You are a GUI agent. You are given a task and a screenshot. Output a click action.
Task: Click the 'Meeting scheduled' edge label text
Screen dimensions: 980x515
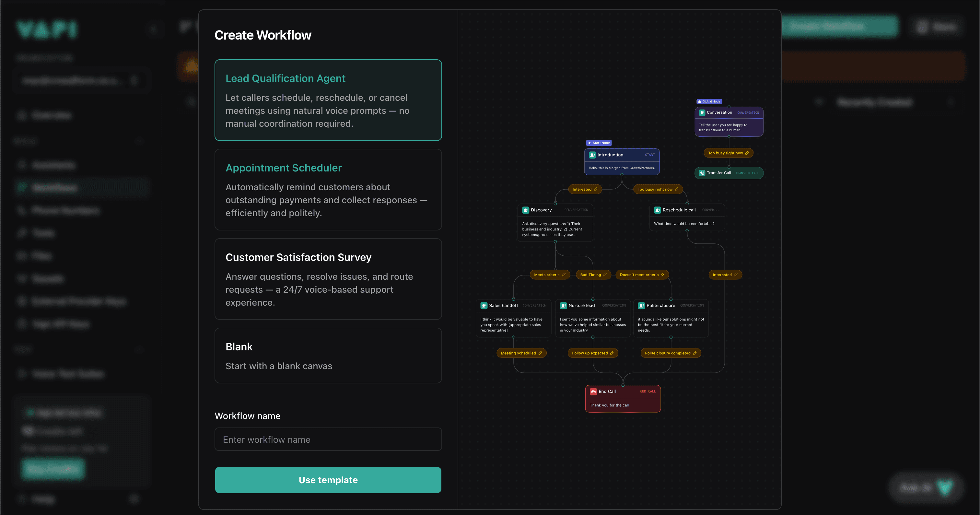point(518,353)
